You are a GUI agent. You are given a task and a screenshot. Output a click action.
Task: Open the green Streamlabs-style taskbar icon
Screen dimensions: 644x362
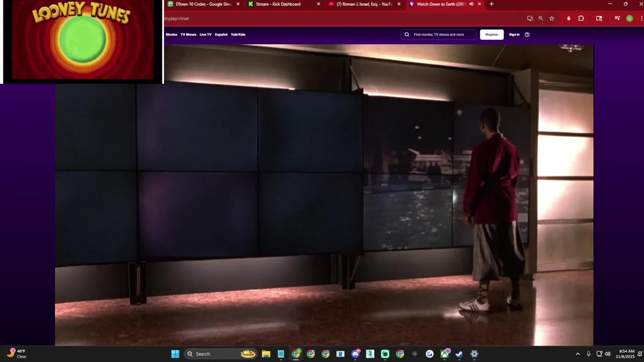pyautogui.click(x=385, y=354)
